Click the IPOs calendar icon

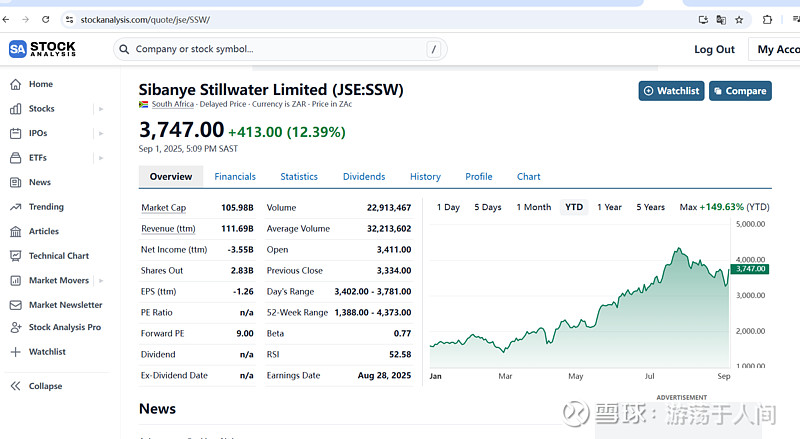(16, 133)
